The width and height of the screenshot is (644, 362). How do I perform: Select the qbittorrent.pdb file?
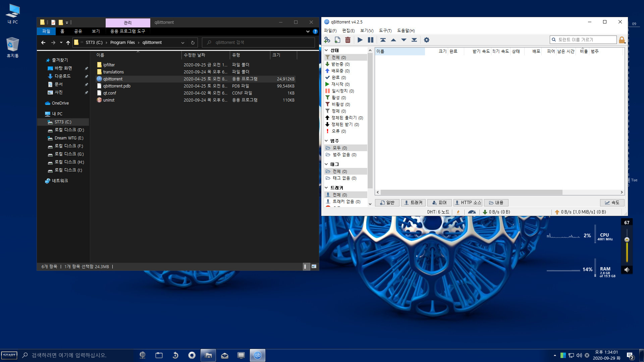click(x=117, y=86)
